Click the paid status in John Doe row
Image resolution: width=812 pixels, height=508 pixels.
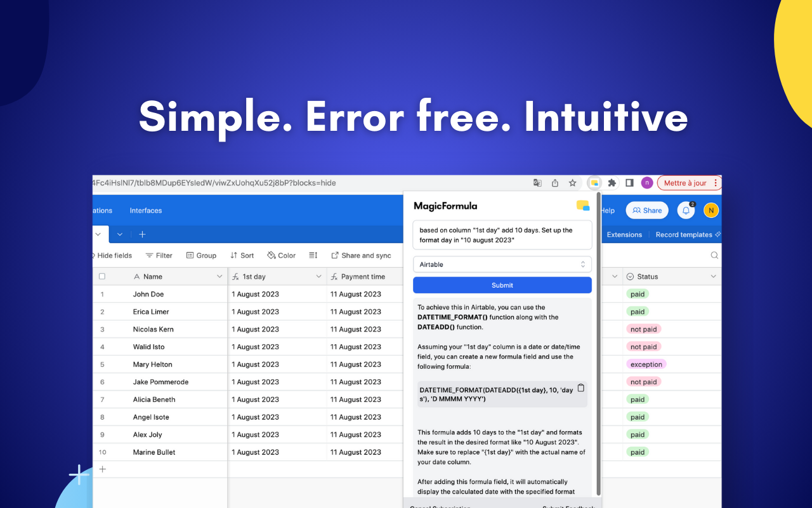[x=638, y=294]
